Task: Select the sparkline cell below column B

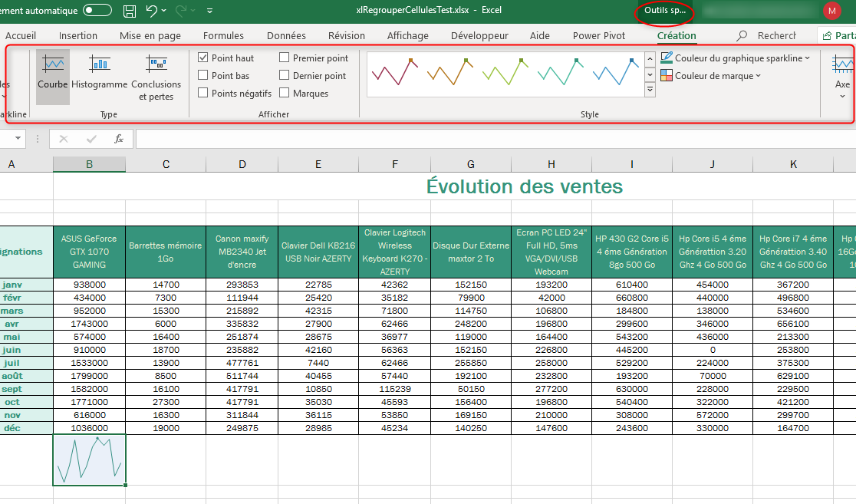Action: tap(90, 460)
